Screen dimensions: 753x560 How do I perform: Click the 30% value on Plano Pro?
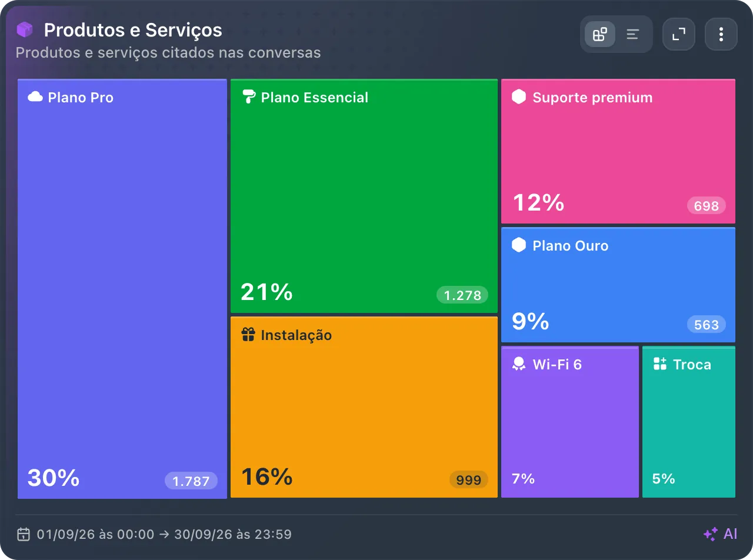click(54, 478)
